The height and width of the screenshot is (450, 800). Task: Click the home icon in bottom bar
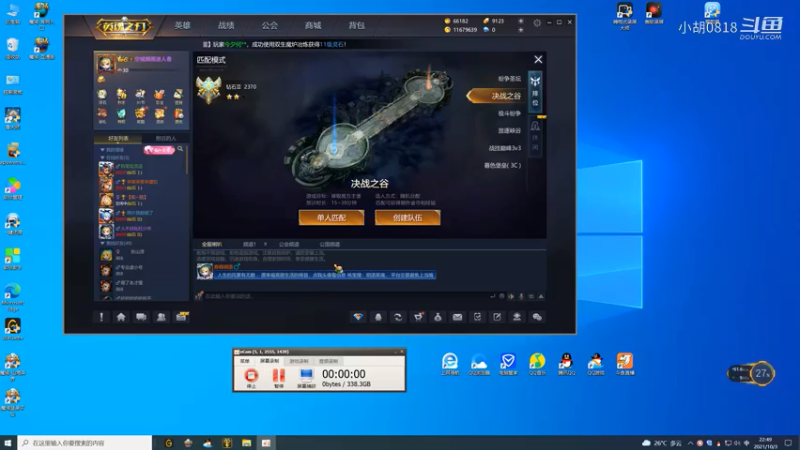[x=121, y=317]
